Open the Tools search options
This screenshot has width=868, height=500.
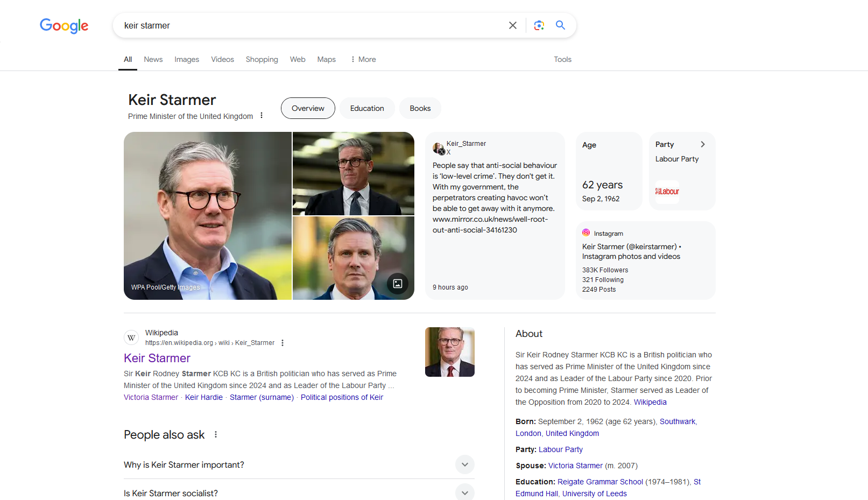pos(562,59)
